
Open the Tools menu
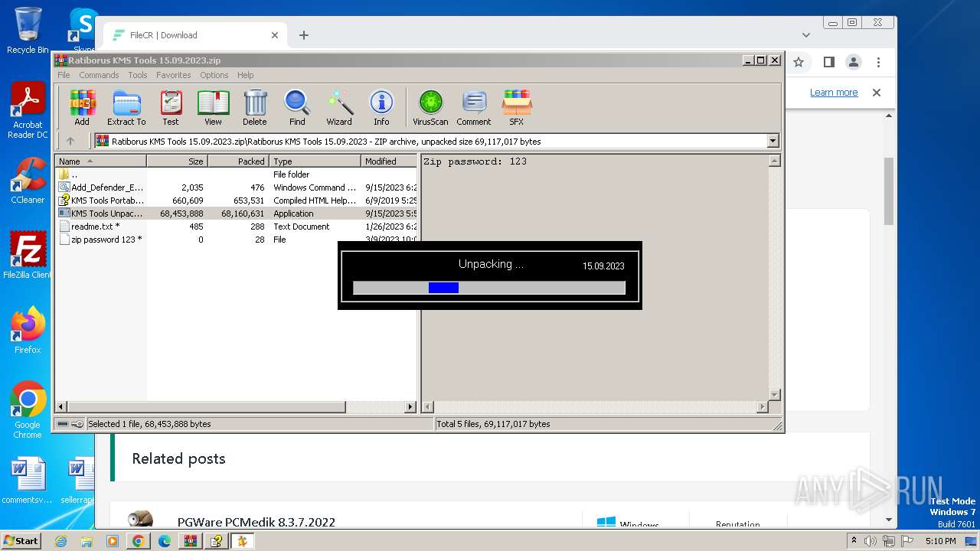pyautogui.click(x=138, y=75)
